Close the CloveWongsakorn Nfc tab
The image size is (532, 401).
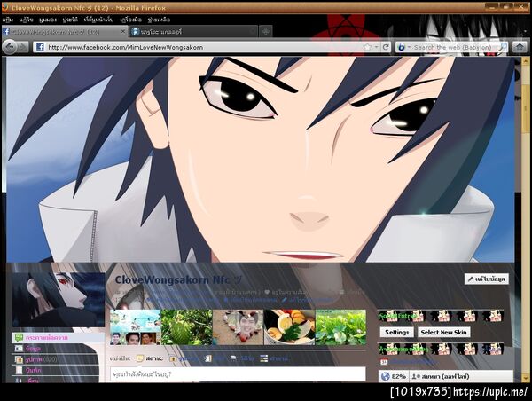123,32
